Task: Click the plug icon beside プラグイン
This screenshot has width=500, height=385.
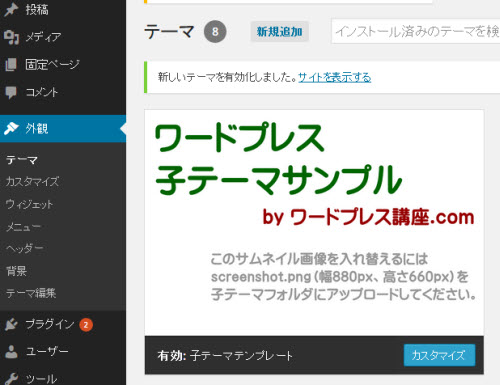Action: [11, 324]
